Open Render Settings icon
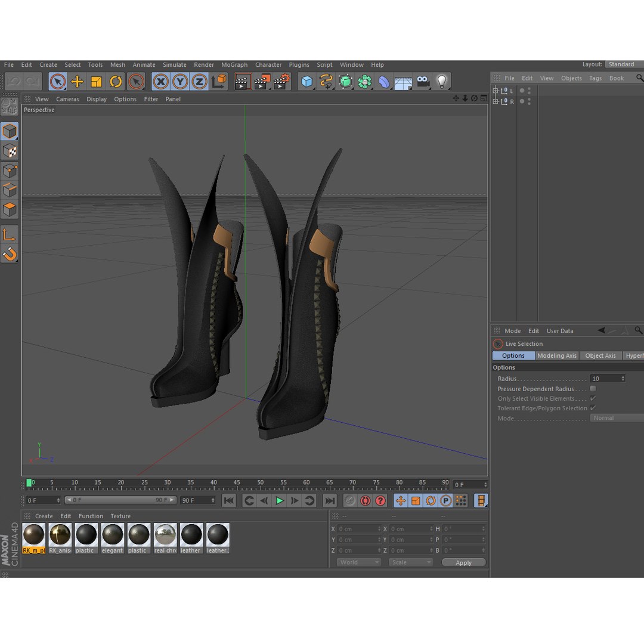This screenshot has height=644, width=644. click(x=281, y=81)
